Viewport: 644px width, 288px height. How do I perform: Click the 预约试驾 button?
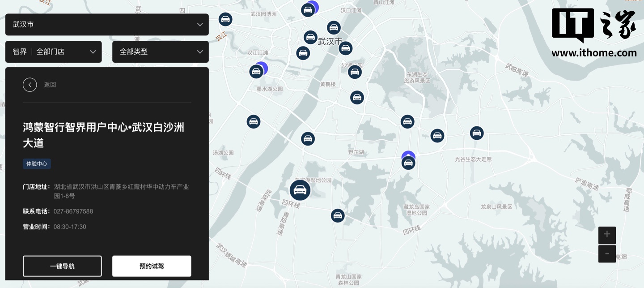point(152,266)
